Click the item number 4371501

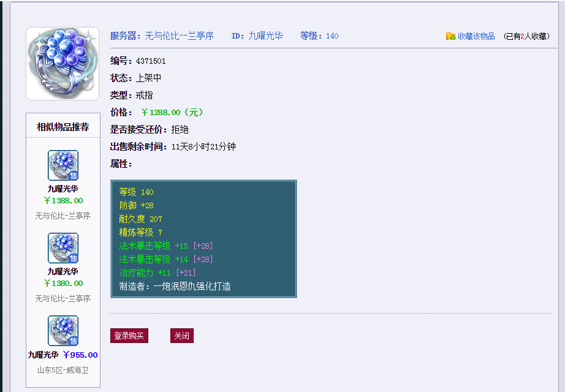pos(151,61)
